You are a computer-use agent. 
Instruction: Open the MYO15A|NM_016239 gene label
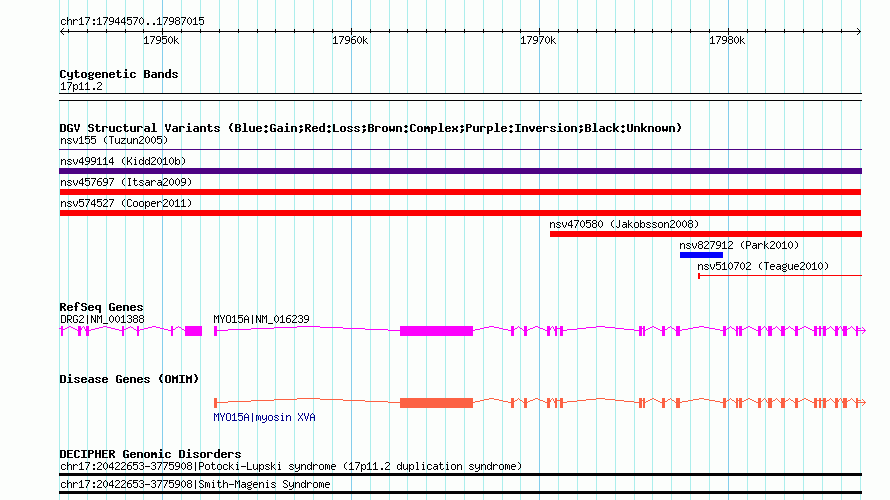(x=261, y=320)
